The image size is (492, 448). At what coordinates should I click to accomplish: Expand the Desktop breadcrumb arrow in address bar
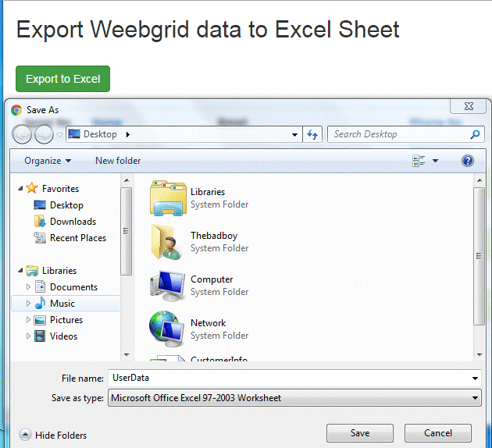[x=128, y=134]
